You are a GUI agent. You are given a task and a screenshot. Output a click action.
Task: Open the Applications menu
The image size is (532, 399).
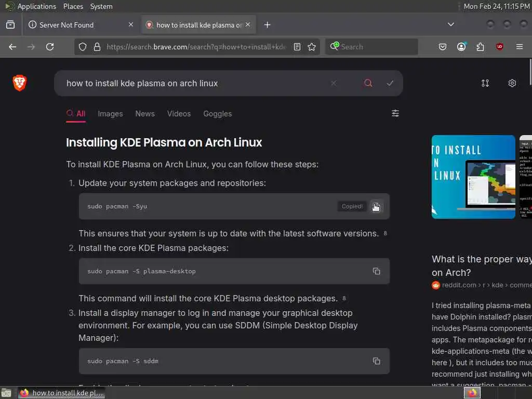click(x=31, y=6)
